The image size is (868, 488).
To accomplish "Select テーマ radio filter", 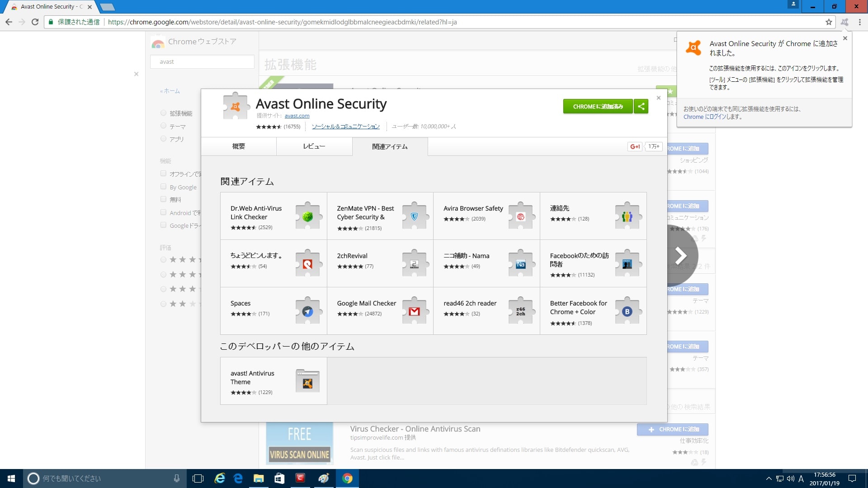I will tap(164, 126).
